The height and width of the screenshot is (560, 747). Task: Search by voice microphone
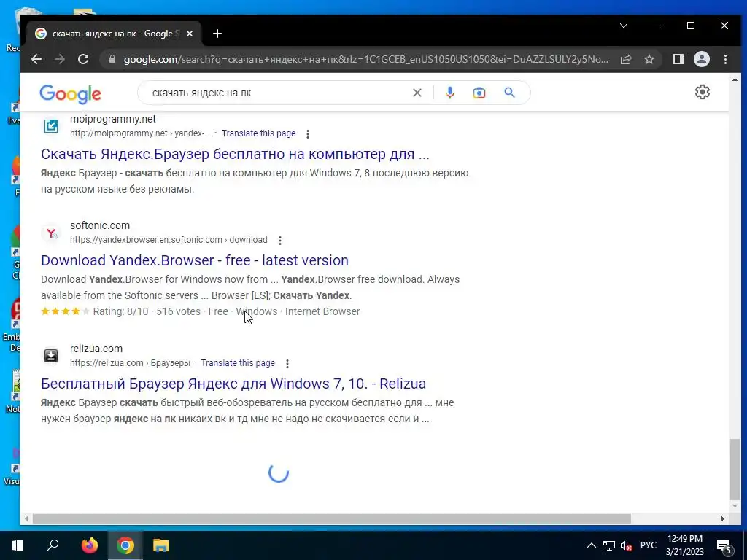click(x=449, y=93)
